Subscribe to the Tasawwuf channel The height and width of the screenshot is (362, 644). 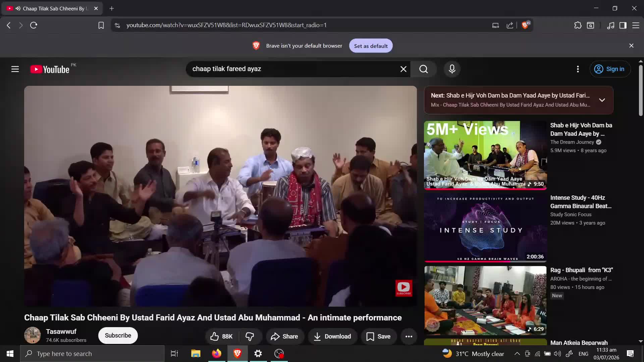(118, 336)
